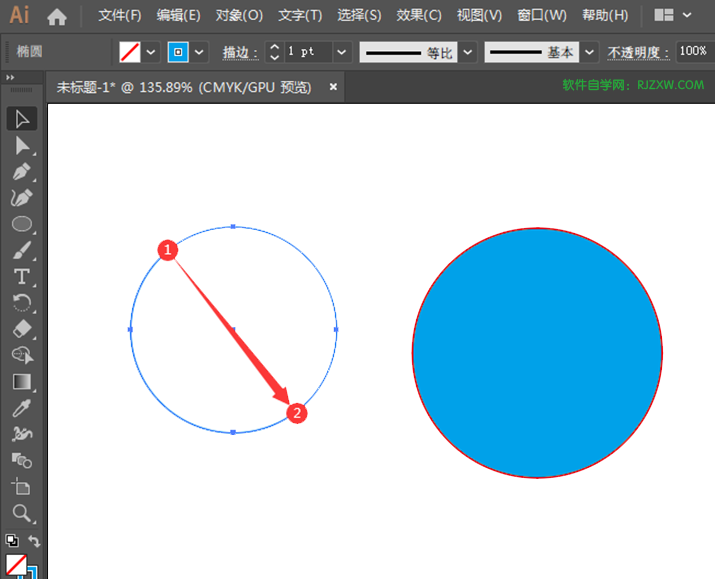Image resolution: width=715 pixels, height=579 pixels.
Task: Open the 基本 brush definition dropdown
Action: (589, 52)
